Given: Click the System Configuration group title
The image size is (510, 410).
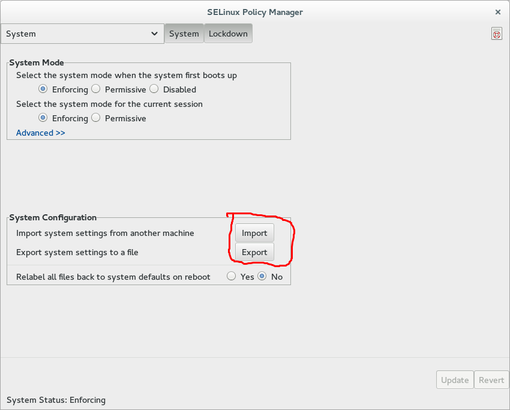Looking at the screenshot, I should tap(53, 218).
